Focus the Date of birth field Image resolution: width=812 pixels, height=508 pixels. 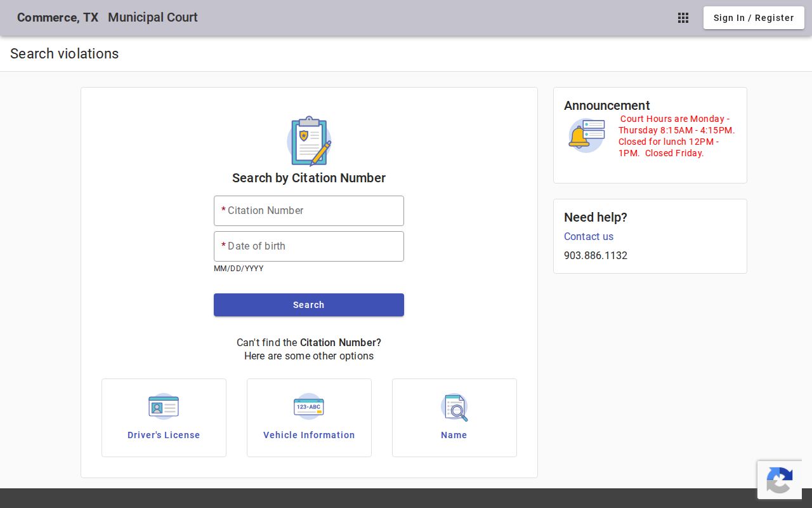coord(309,246)
